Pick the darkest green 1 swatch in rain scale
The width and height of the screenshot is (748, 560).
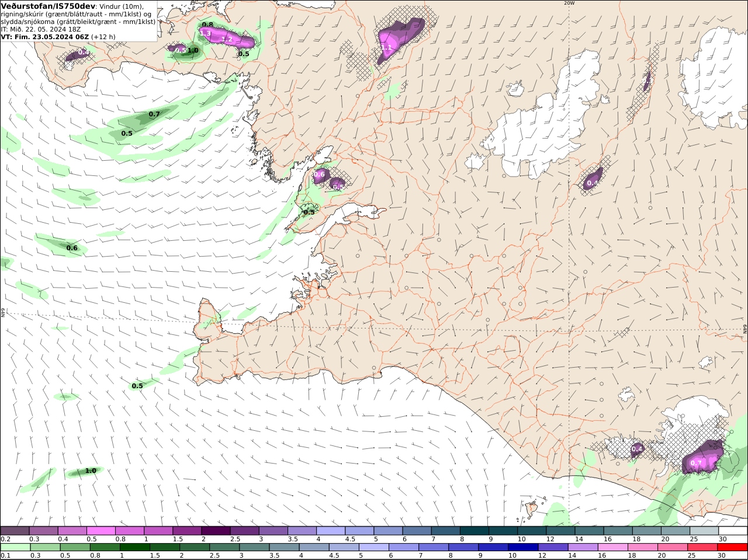(x=134, y=548)
